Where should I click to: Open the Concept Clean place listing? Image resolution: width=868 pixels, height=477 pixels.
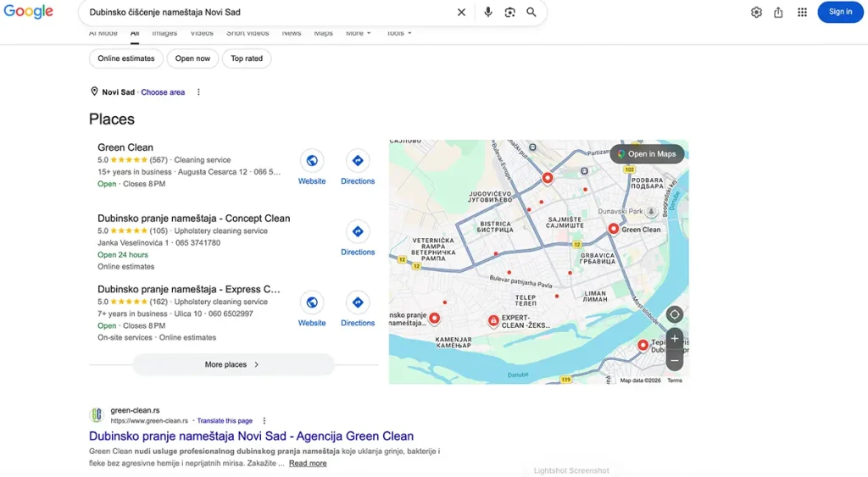[x=194, y=218]
